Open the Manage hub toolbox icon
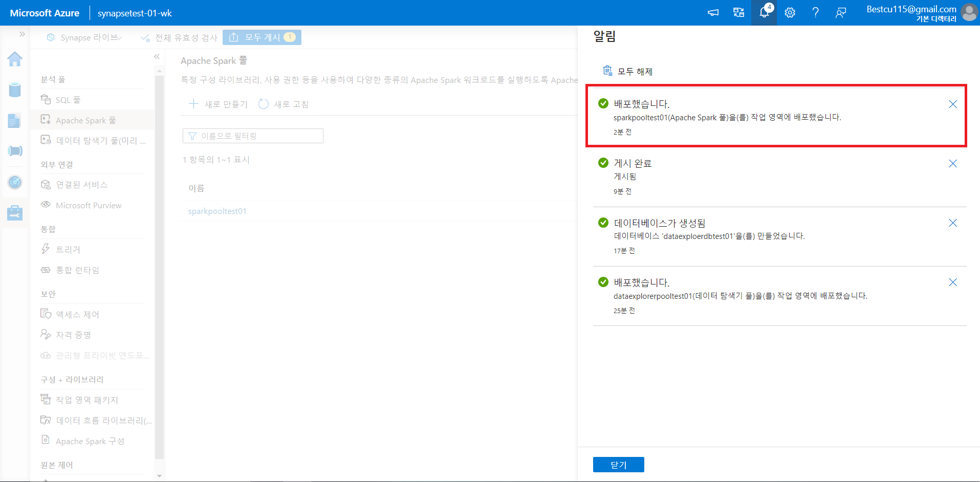The height and width of the screenshot is (482, 980). coord(15,212)
